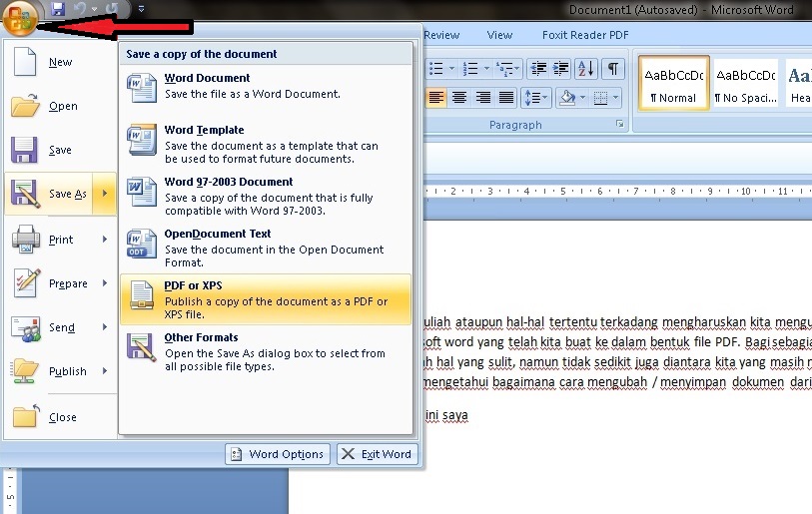The height and width of the screenshot is (514, 812).
Task: Click the Multilevel List icon
Action: (x=507, y=68)
